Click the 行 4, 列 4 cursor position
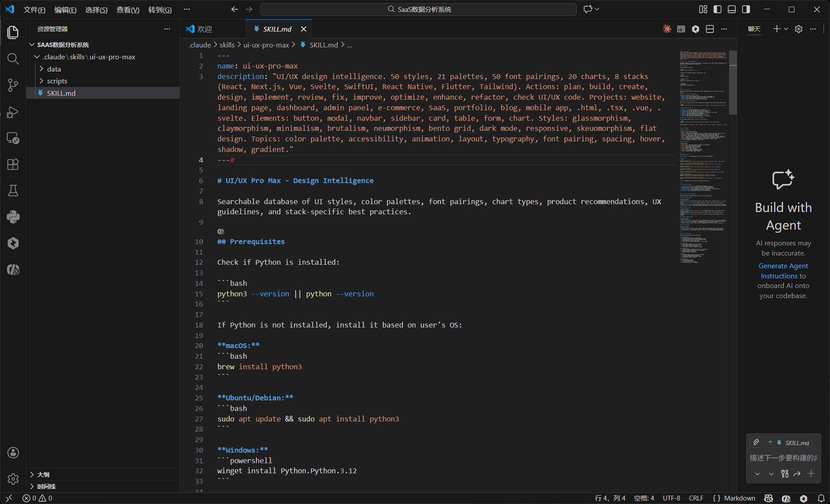The width and height of the screenshot is (830, 504). (x=610, y=498)
